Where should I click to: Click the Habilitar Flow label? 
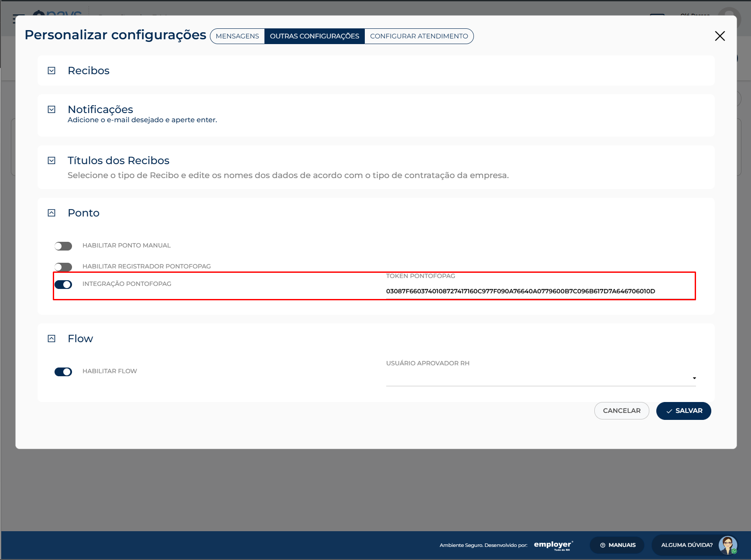pos(110,371)
